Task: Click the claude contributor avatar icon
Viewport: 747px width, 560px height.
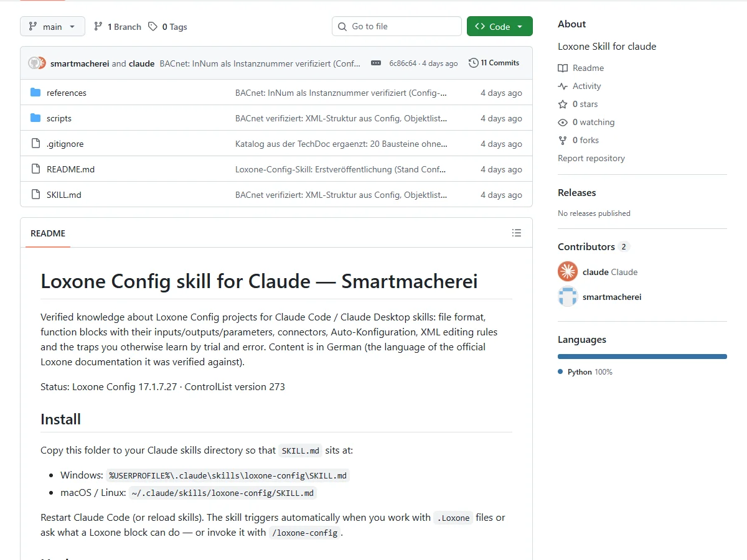Action: pos(568,271)
